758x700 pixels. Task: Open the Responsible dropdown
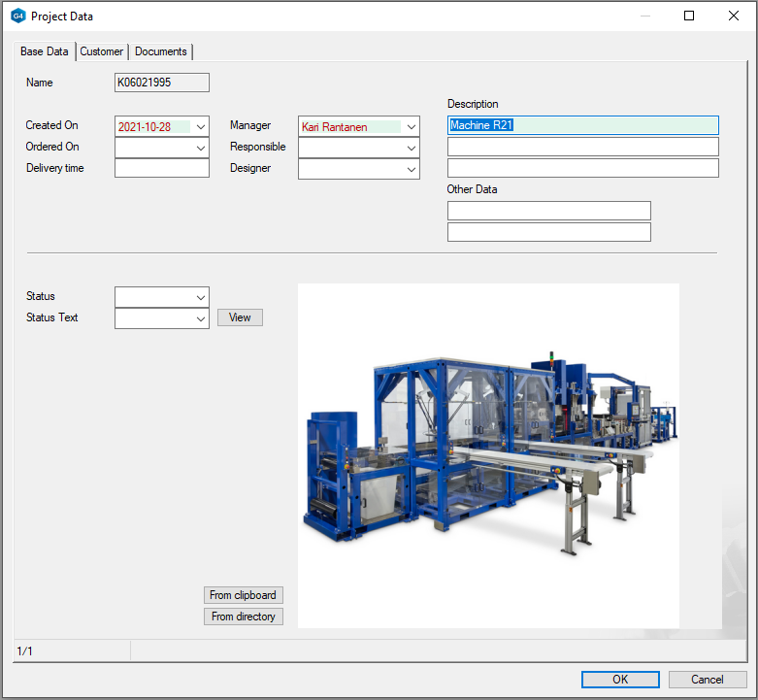click(x=411, y=148)
